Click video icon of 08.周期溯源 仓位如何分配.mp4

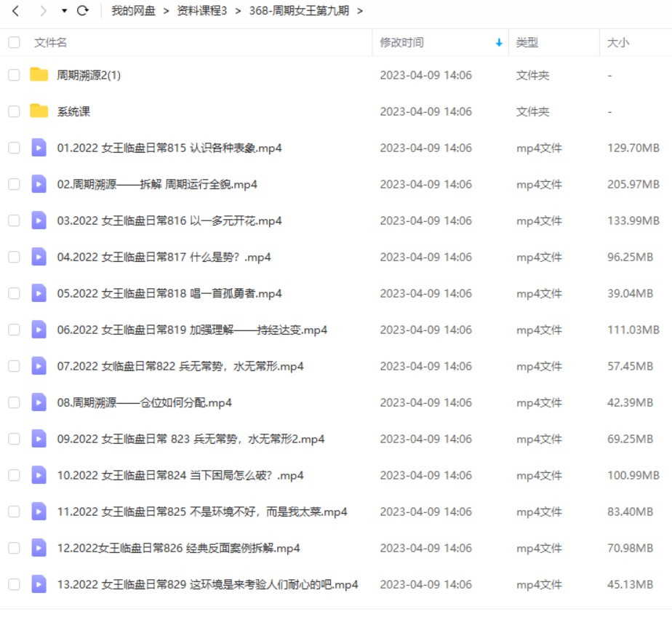39,402
